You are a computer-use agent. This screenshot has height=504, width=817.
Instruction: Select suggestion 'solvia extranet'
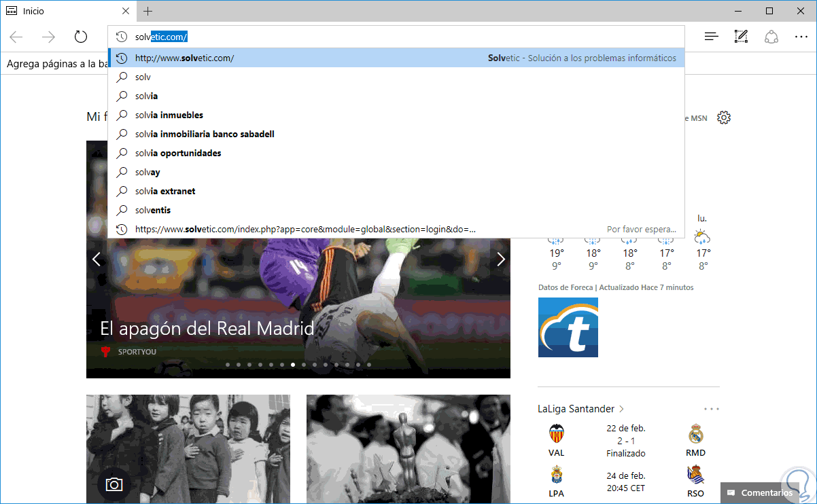(396, 192)
